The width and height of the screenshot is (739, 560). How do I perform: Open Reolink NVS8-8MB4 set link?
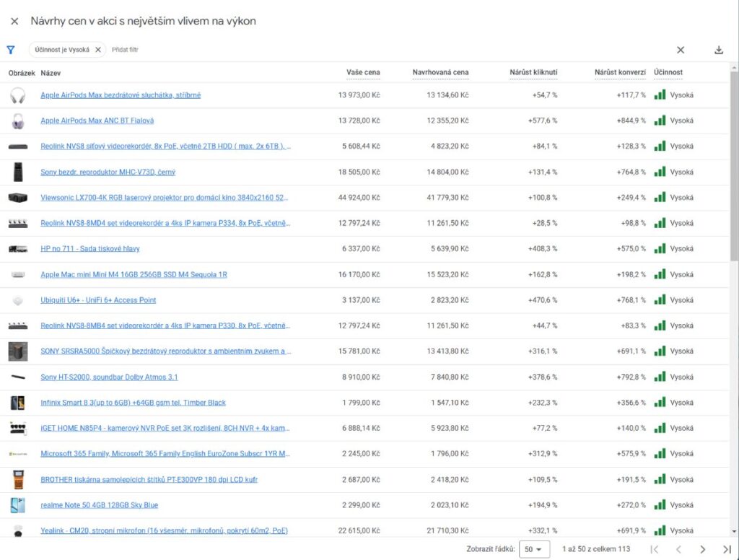pos(165,325)
